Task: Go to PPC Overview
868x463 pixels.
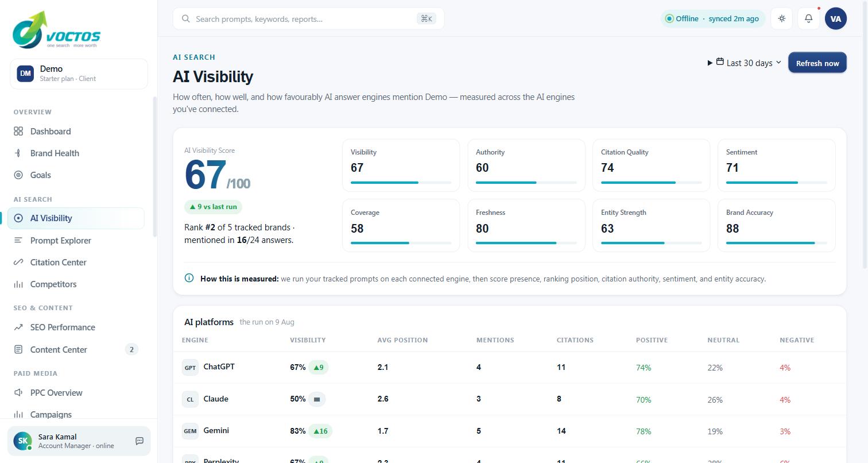Action: click(76, 393)
